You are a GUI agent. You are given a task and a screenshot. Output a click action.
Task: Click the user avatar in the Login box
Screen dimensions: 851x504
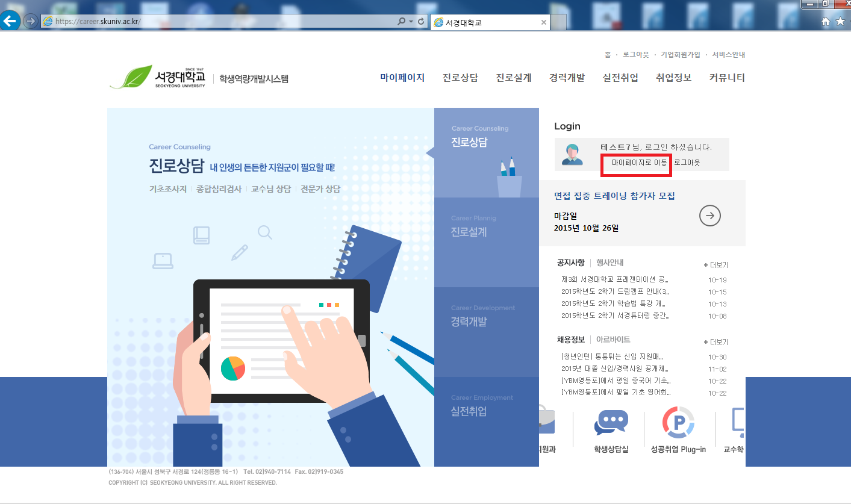573,154
